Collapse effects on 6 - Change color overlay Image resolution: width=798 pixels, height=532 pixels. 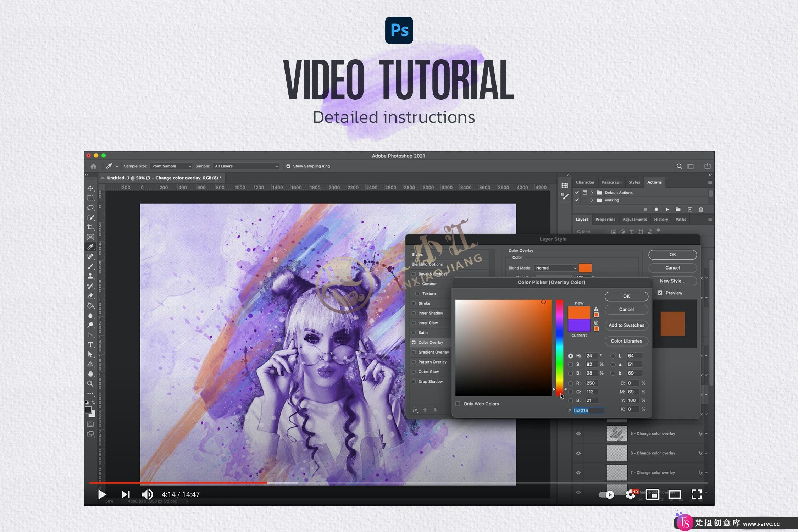pos(706,453)
